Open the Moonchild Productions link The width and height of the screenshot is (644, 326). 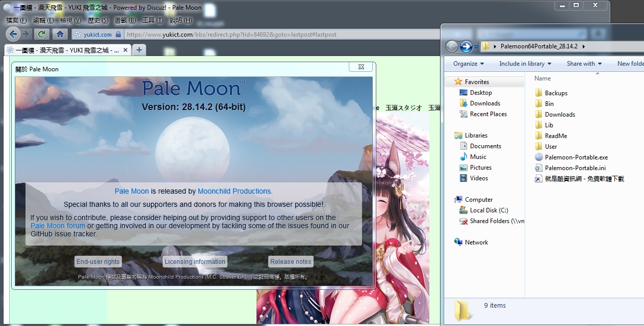pos(235,191)
